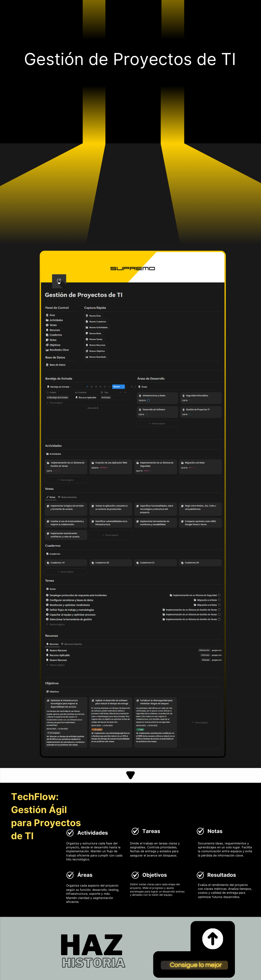Click the Nuevo Cuaderno button
Viewport: 261px width, 980px height.
pyautogui.click(x=96, y=321)
